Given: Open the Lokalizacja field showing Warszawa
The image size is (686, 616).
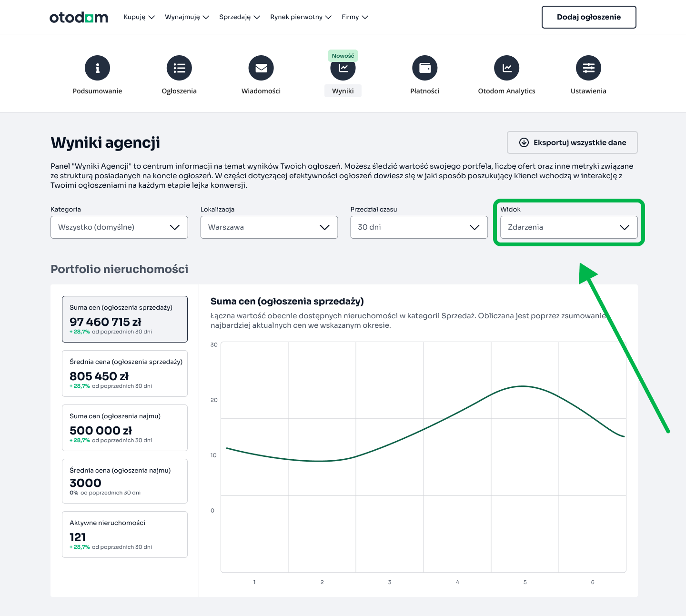Looking at the screenshot, I should click(x=269, y=227).
